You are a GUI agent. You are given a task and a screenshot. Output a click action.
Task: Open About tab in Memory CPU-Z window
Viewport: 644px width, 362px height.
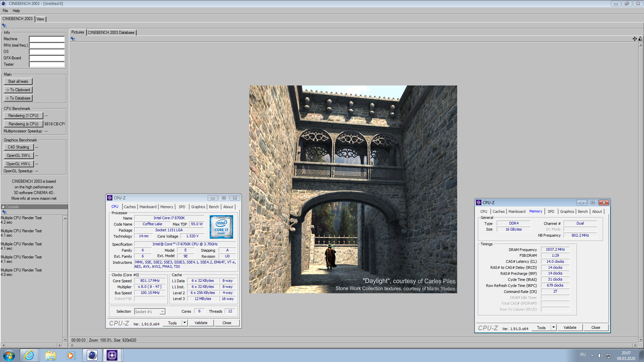tap(597, 212)
